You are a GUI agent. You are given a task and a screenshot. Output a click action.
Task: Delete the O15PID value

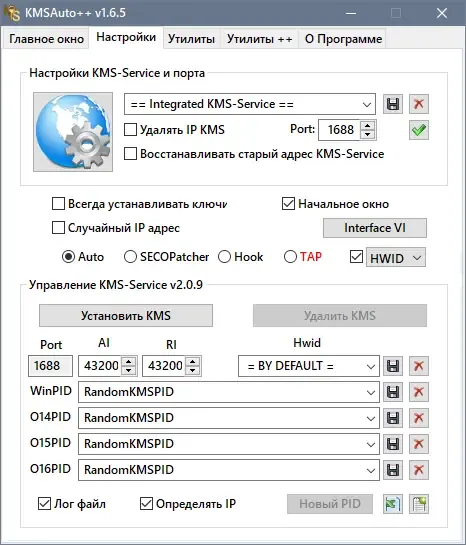click(x=419, y=444)
